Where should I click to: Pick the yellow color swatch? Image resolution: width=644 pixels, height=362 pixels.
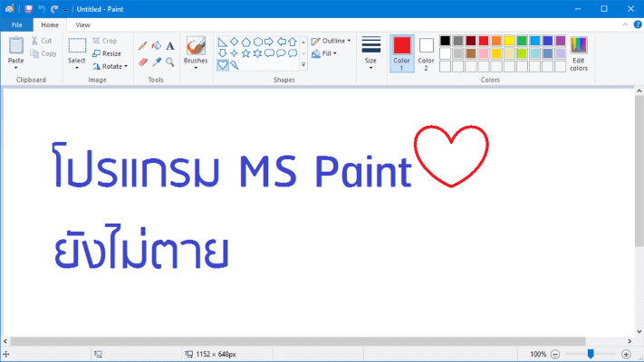(509, 41)
